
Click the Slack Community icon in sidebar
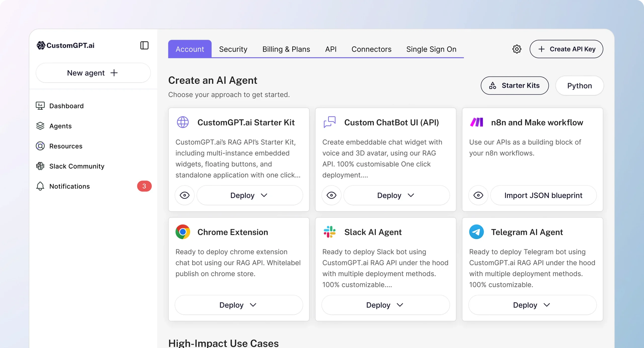click(40, 166)
